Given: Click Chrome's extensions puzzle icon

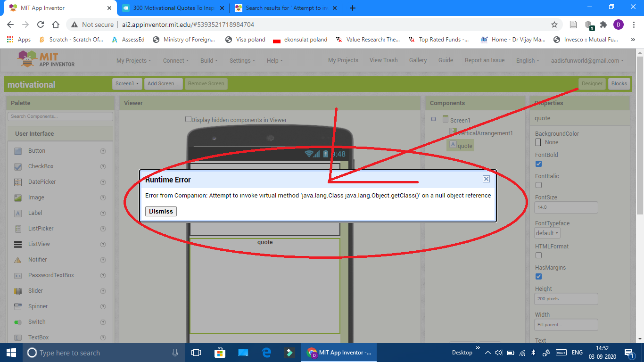Looking at the screenshot, I should pyautogui.click(x=603, y=25).
